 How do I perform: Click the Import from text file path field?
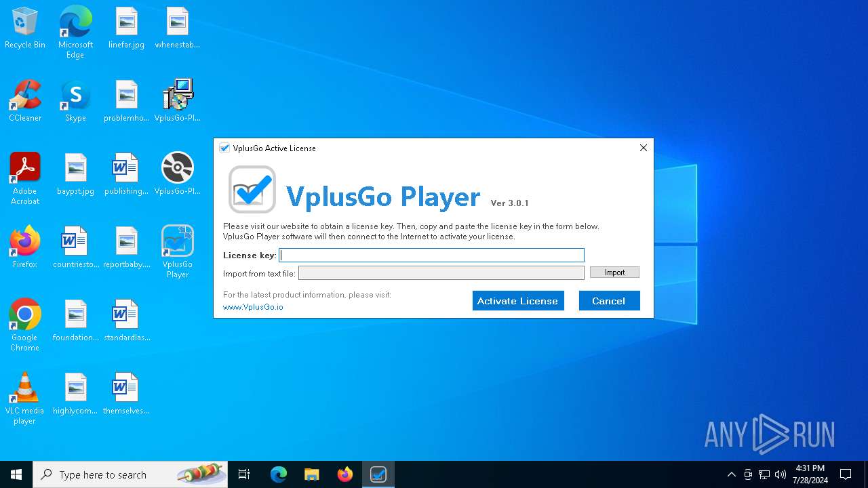coord(441,272)
